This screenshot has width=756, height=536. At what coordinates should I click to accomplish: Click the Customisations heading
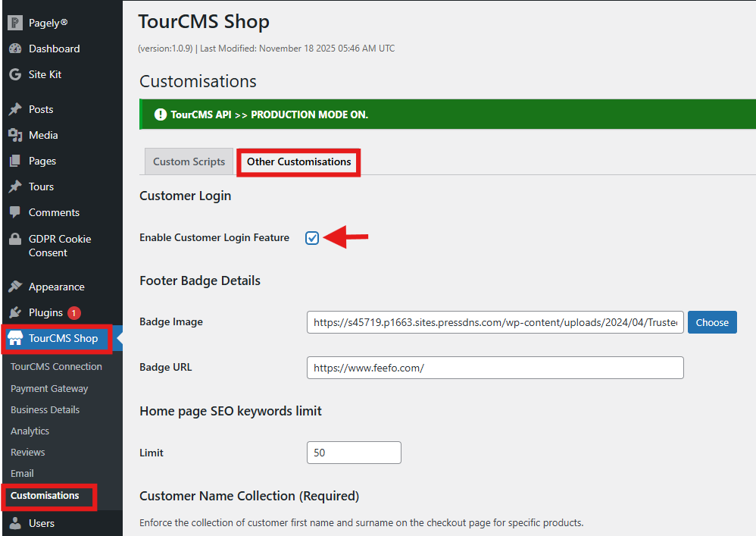[x=198, y=81]
